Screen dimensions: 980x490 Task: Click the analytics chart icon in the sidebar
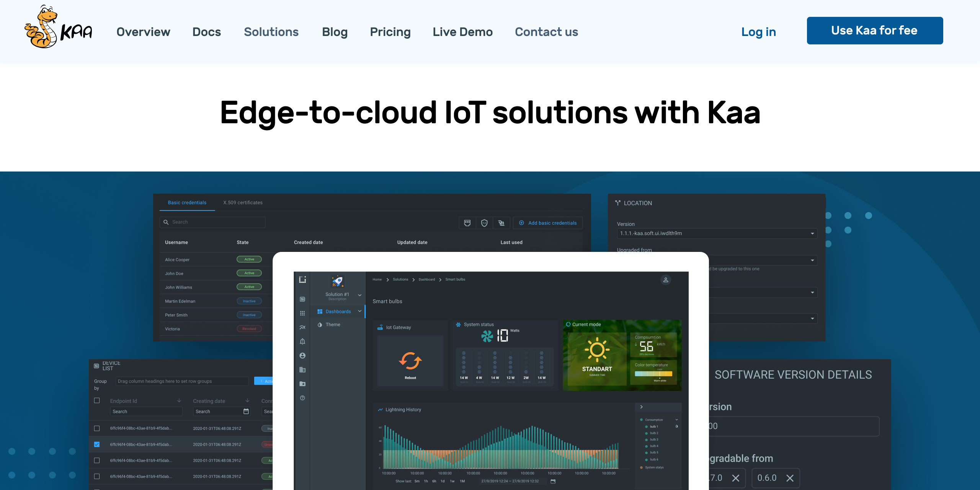pyautogui.click(x=302, y=327)
